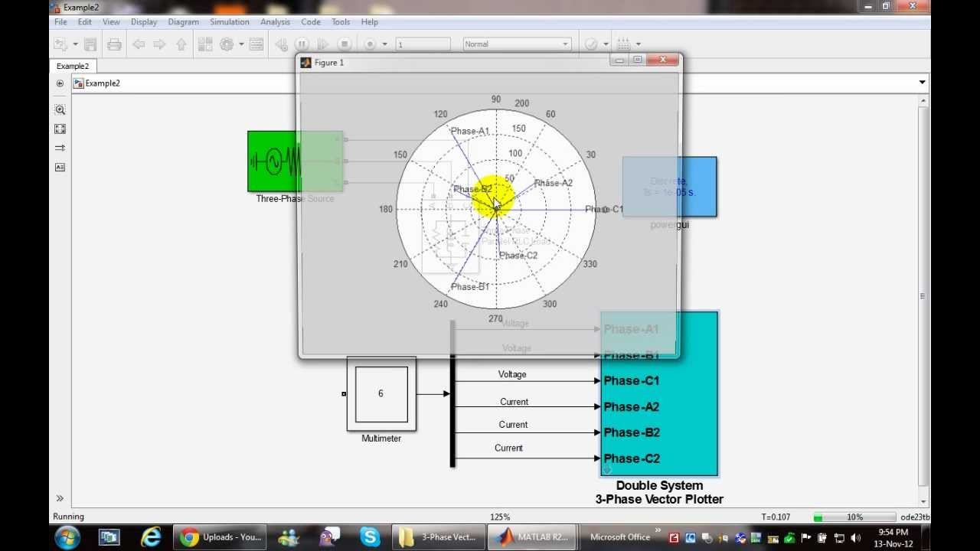Click the New Model toolbar icon
Screen dimensions: 980x551
[x=60, y=44]
